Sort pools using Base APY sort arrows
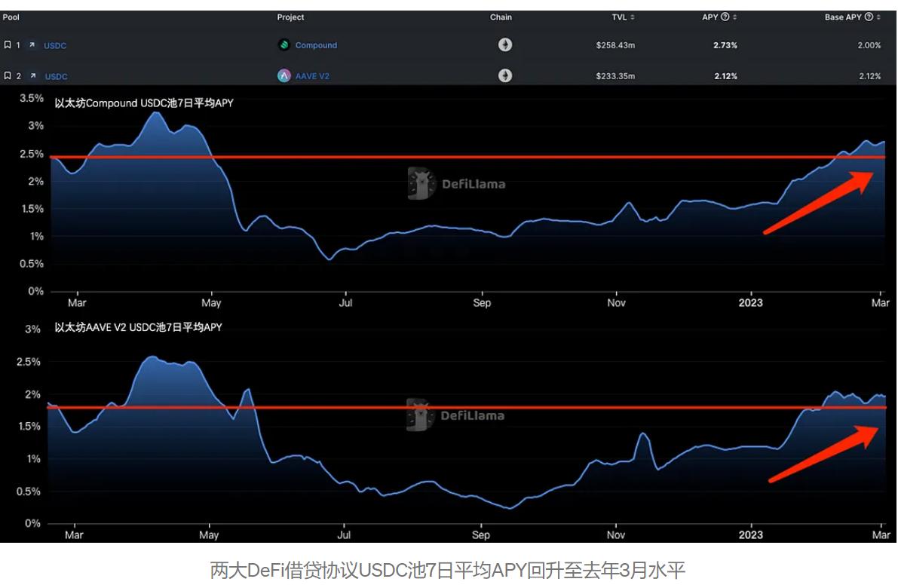Screen dimensions: 898x588 (879, 17)
